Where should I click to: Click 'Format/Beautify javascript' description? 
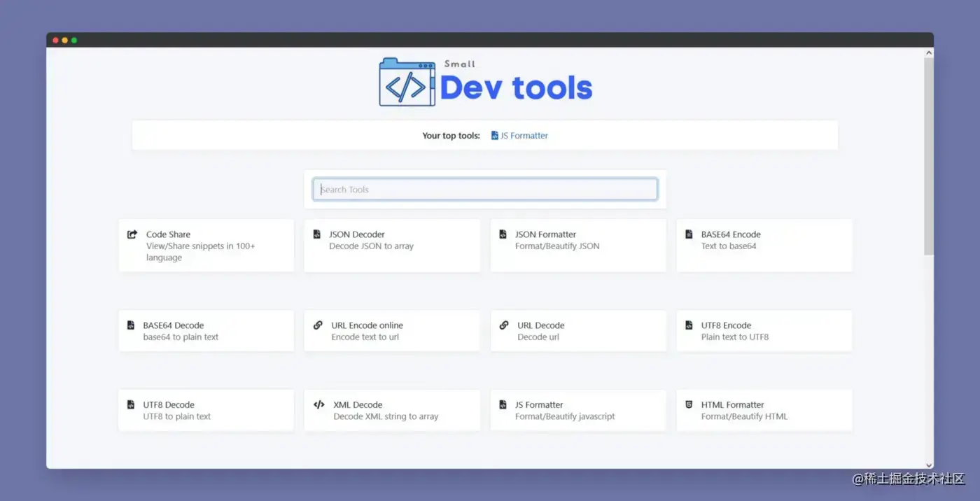pos(565,416)
